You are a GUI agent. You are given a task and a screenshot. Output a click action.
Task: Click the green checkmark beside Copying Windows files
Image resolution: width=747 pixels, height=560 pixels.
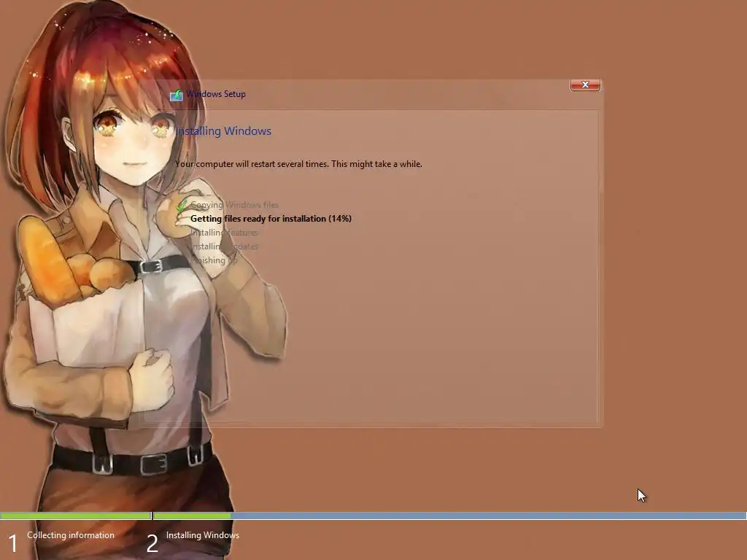pyautogui.click(x=182, y=206)
